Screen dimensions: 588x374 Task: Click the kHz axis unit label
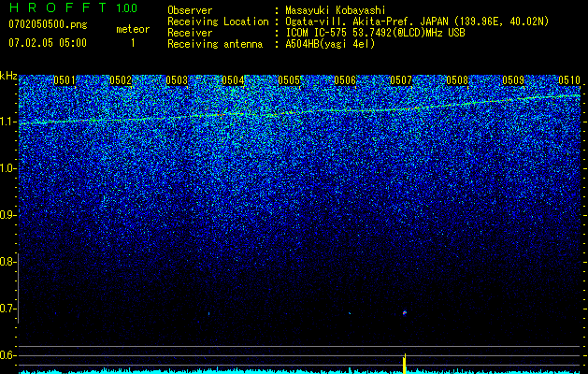coord(8,76)
